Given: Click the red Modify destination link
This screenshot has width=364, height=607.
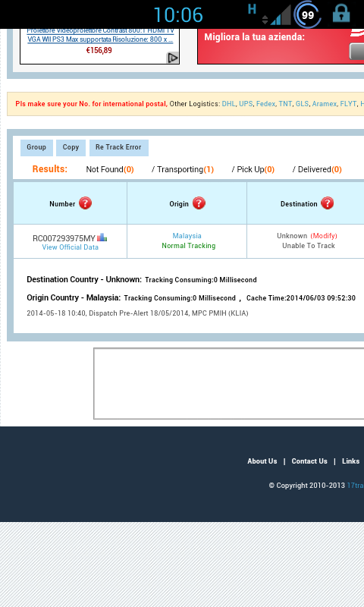Looking at the screenshot, I should point(324,236).
